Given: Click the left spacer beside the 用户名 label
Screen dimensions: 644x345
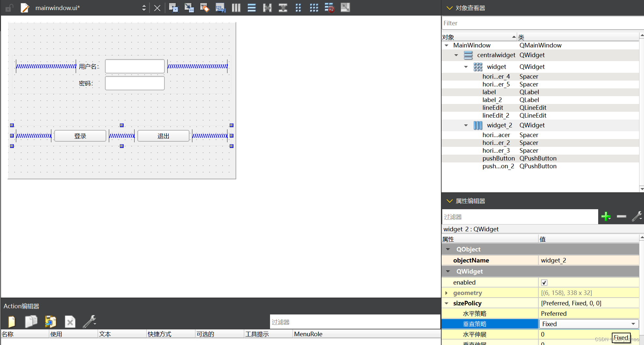Looking at the screenshot, I should coord(46,66).
